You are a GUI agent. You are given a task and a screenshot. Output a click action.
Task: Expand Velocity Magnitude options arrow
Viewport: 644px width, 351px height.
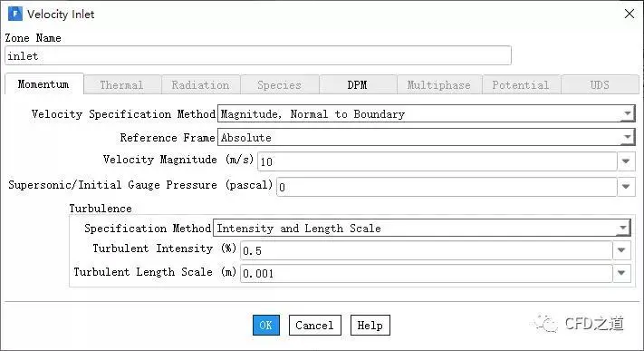[x=626, y=161]
